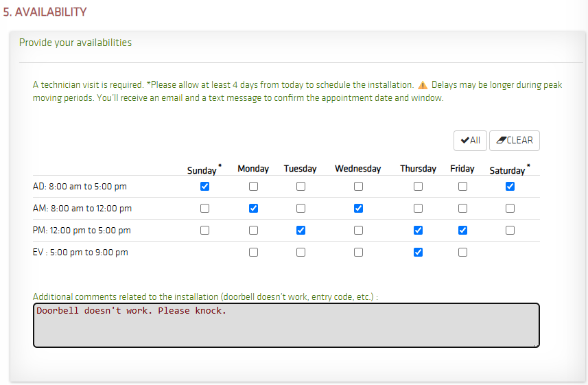Click the warning triangle icon
Screen dimensions: 588x385
[x=423, y=85]
